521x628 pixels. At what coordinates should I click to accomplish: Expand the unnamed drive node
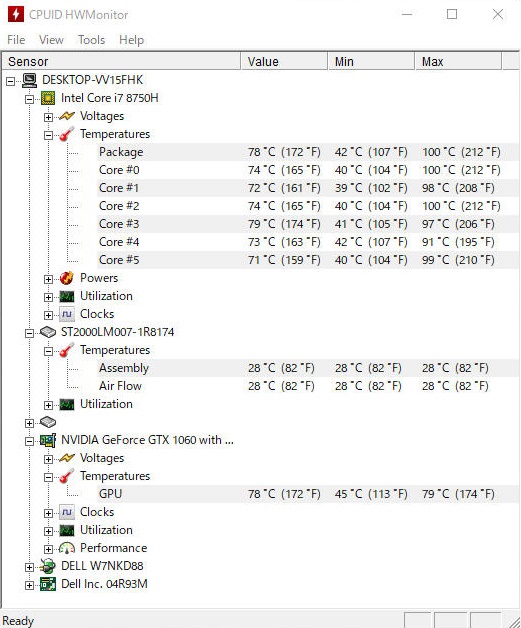[x=30, y=423]
